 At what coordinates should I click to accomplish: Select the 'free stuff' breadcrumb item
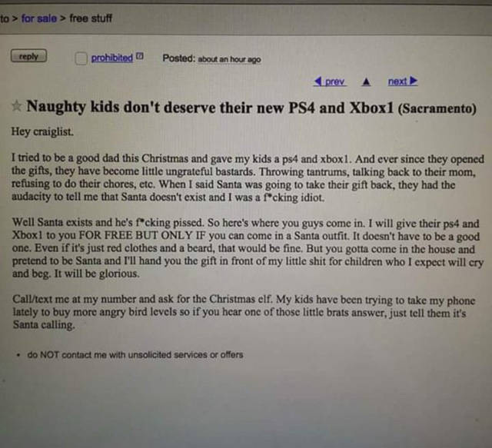pos(91,18)
